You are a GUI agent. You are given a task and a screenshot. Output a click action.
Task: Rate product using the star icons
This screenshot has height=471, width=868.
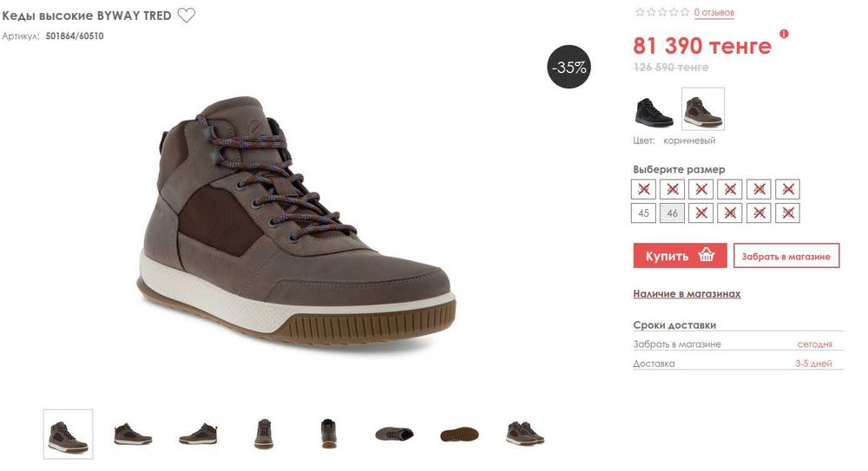click(x=662, y=12)
